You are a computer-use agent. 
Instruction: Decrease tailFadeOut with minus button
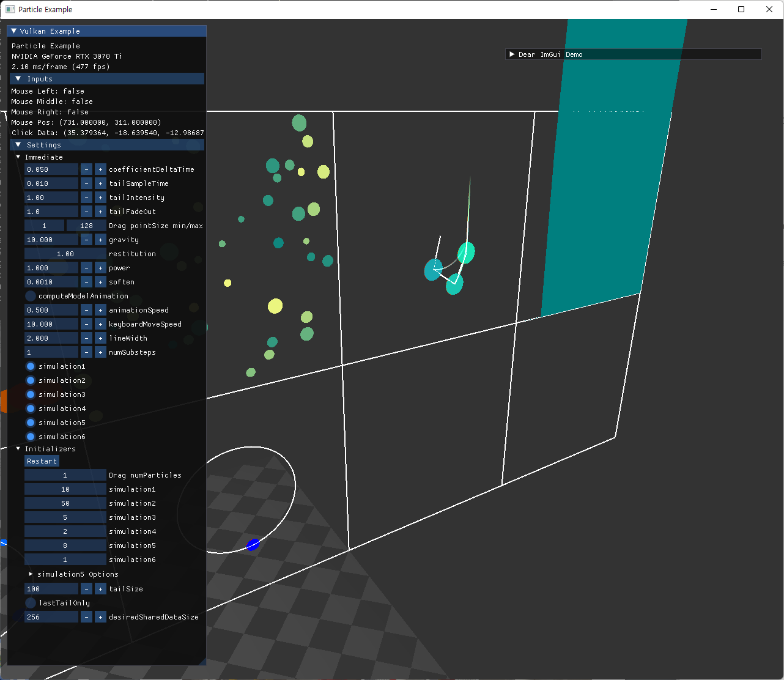coord(86,212)
